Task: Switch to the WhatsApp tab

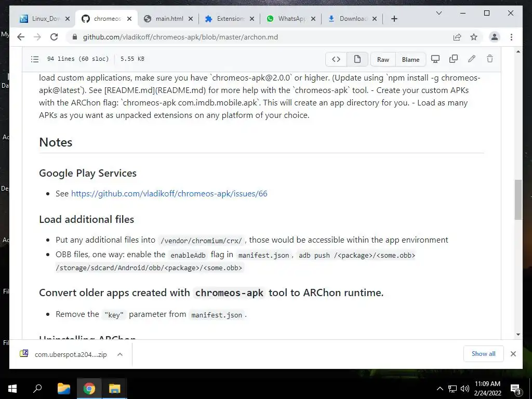Action: [x=286, y=19]
